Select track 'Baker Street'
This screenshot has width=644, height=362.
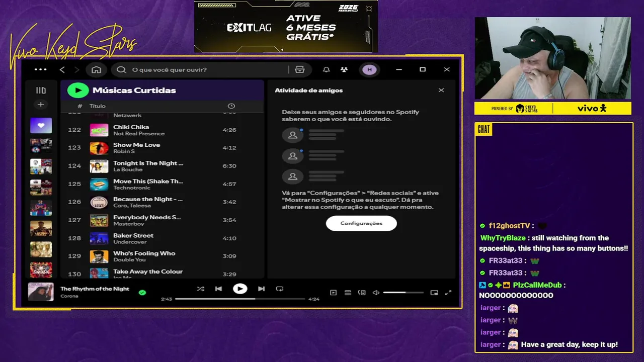133,235
